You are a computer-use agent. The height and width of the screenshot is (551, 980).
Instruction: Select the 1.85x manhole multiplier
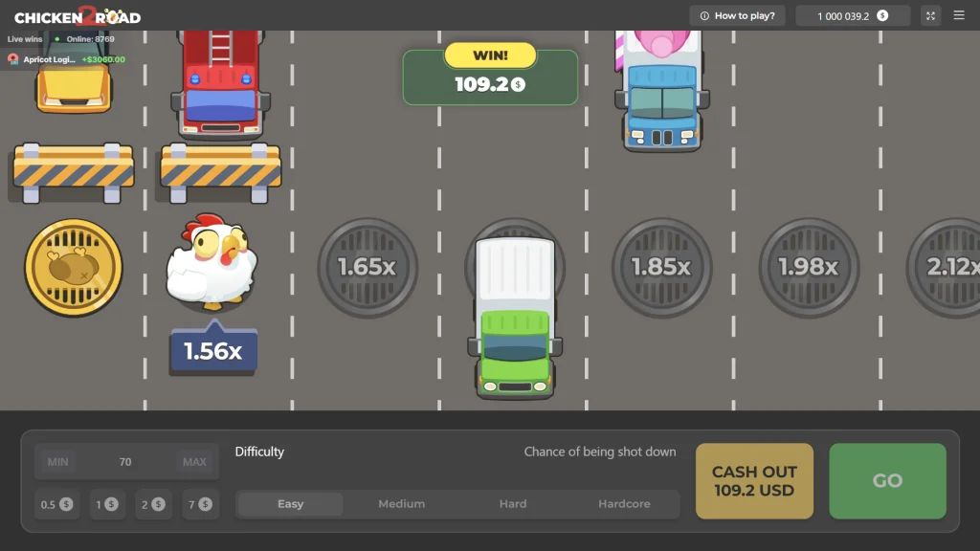(x=661, y=268)
